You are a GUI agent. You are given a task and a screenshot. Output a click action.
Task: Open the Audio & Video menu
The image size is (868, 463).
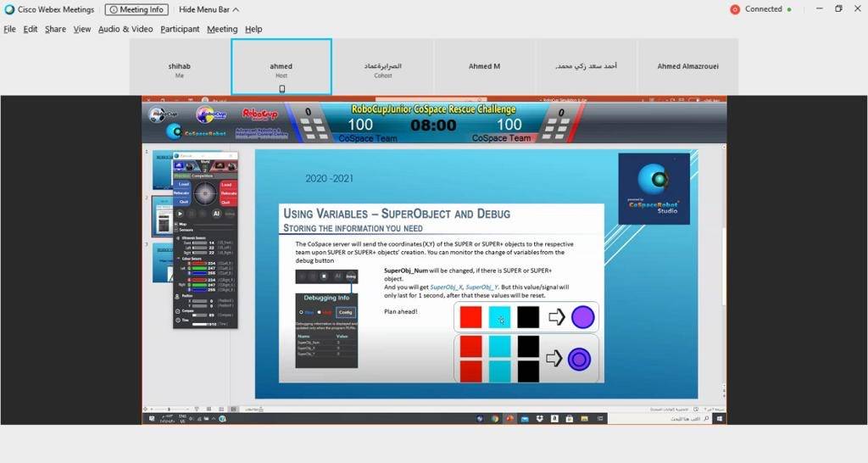click(x=125, y=29)
